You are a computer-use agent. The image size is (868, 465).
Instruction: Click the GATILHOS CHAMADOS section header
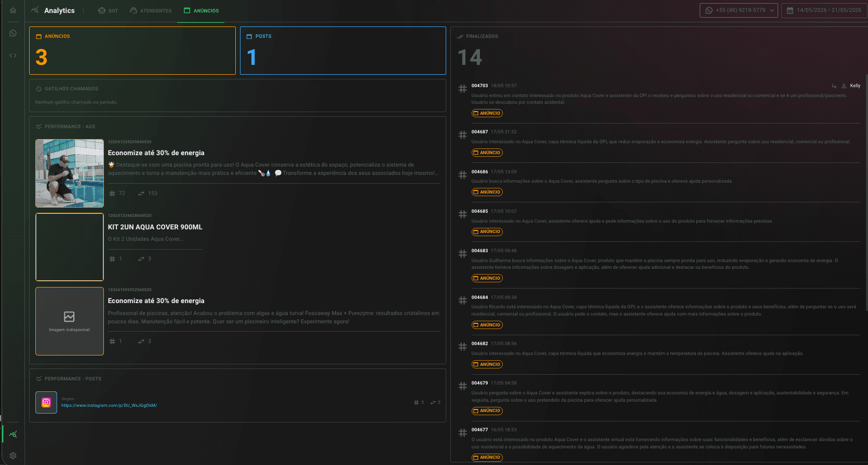tap(71, 89)
